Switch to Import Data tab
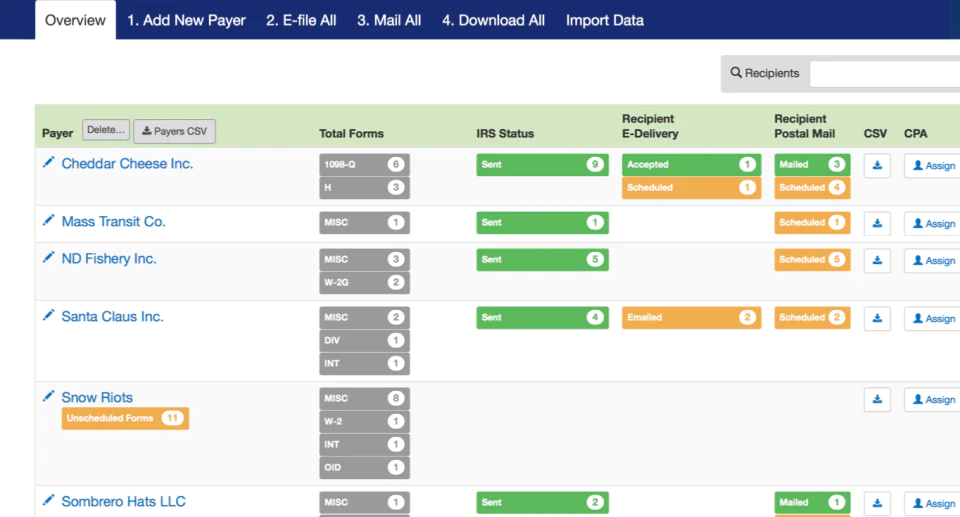Image resolution: width=960 pixels, height=517 pixels. 604,20
